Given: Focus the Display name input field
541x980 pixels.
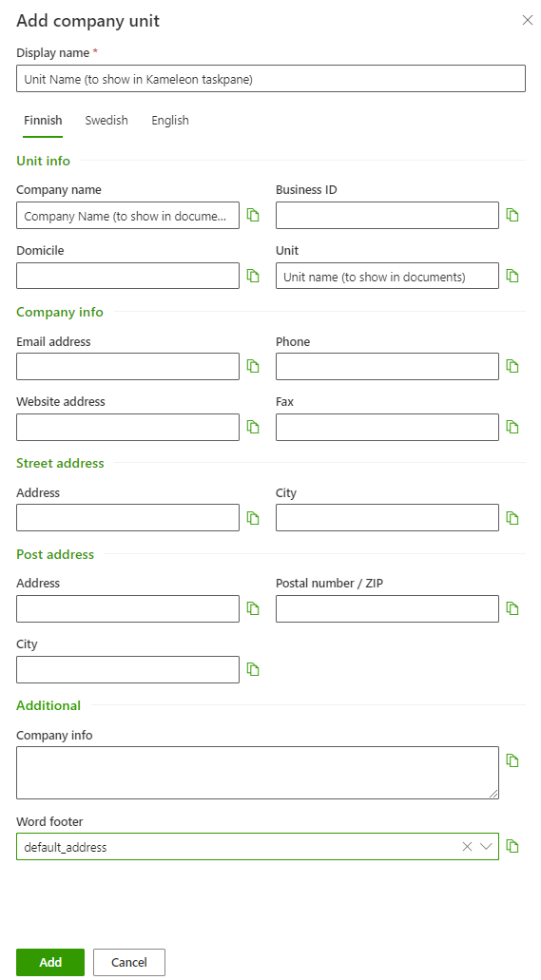Looking at the screenshot, I should (271, 79).
